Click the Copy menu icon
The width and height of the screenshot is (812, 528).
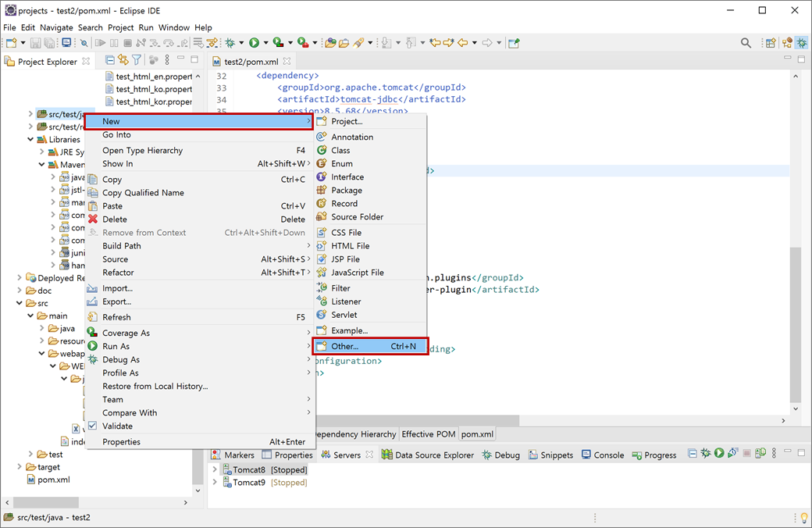[93, 180]
